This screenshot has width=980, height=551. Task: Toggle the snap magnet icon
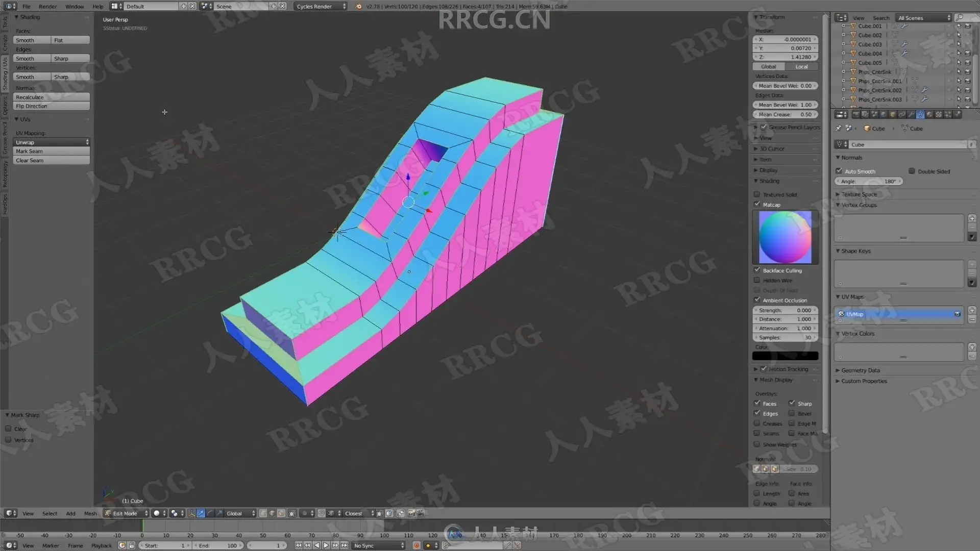tap(322, 513)
